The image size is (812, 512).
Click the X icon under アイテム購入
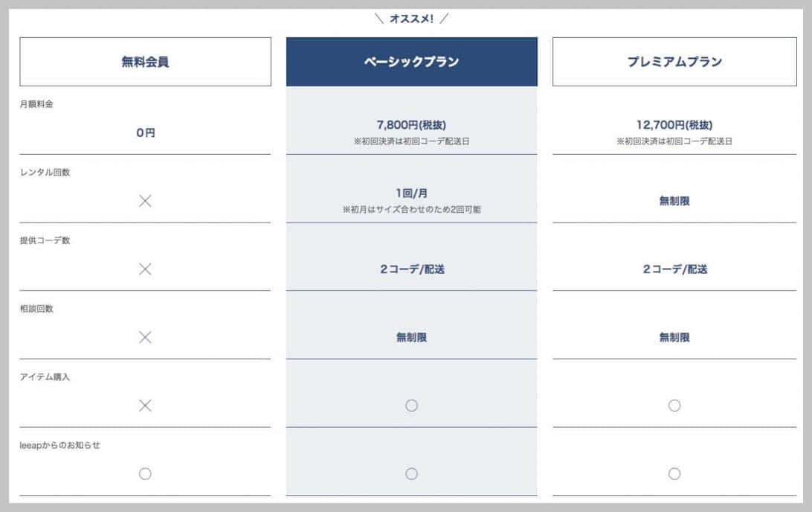pyautogui.click(x=145, y=406)
